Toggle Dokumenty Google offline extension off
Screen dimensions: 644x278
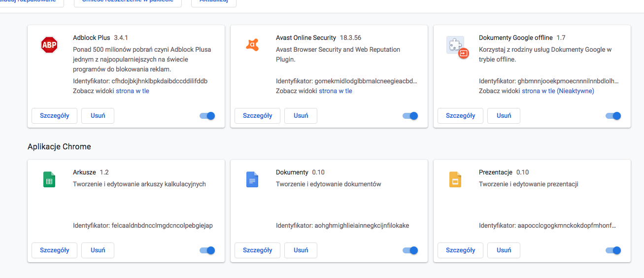tap(613, 116)
